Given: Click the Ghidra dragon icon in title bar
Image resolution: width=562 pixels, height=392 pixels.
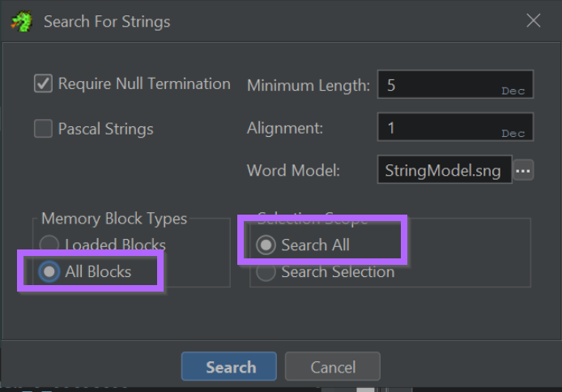Looking at the screenshot, I should coord(22,21).
